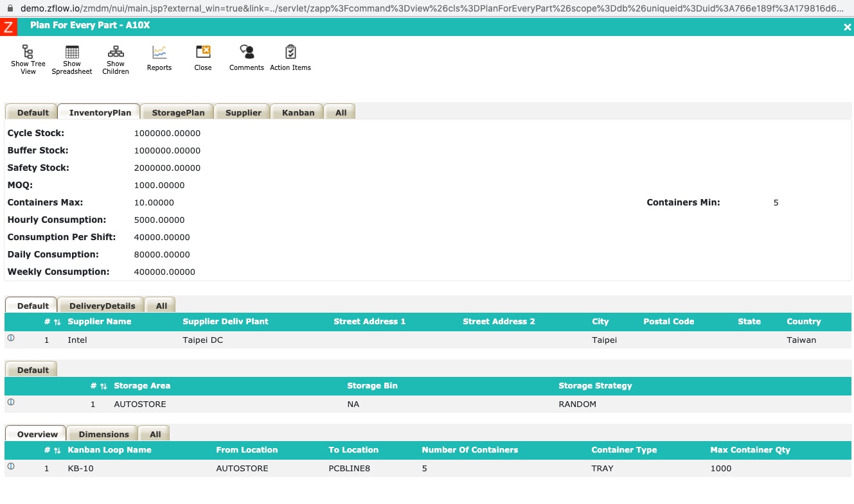Open the Show Spreadsheet view
The image size is (854, 504).
[x=72, y=52]
